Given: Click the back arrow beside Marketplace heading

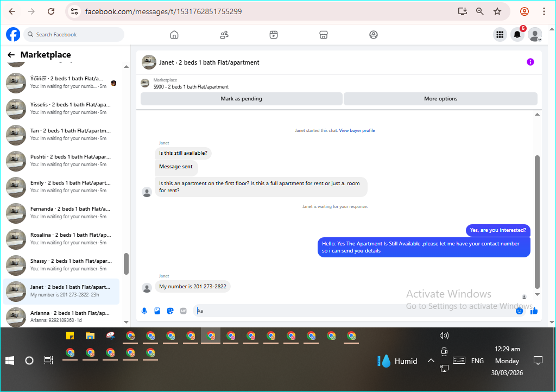Looking at the screenshot, I should [11, 55].
